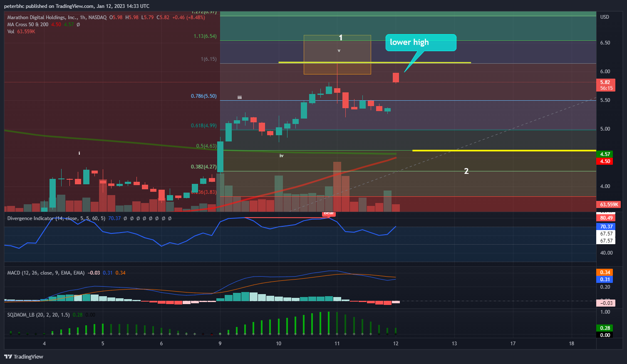The height and width of the screenshot is (364, 627).
Task: Click date 17 on the time axis
Action: [x=513, y=344]
